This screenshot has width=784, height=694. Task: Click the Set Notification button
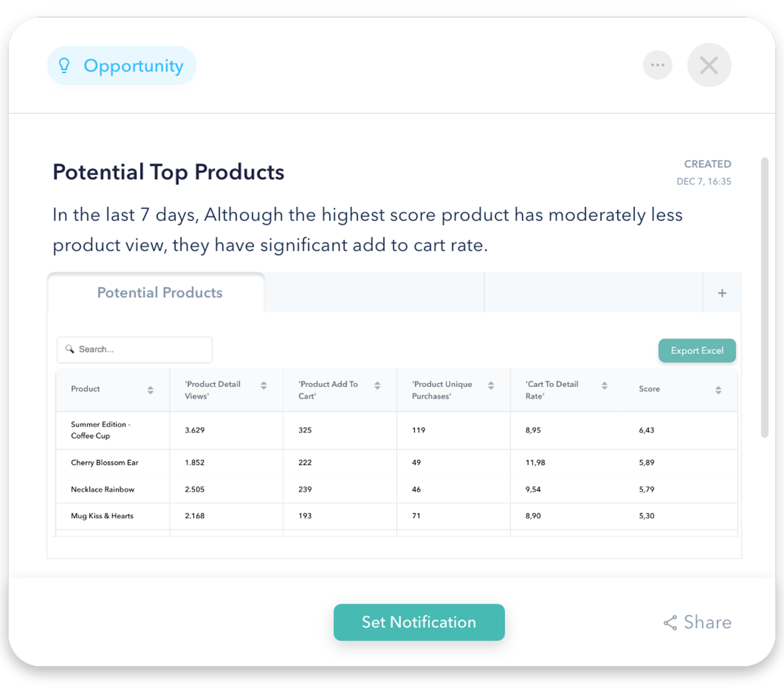tap(419, 622)
